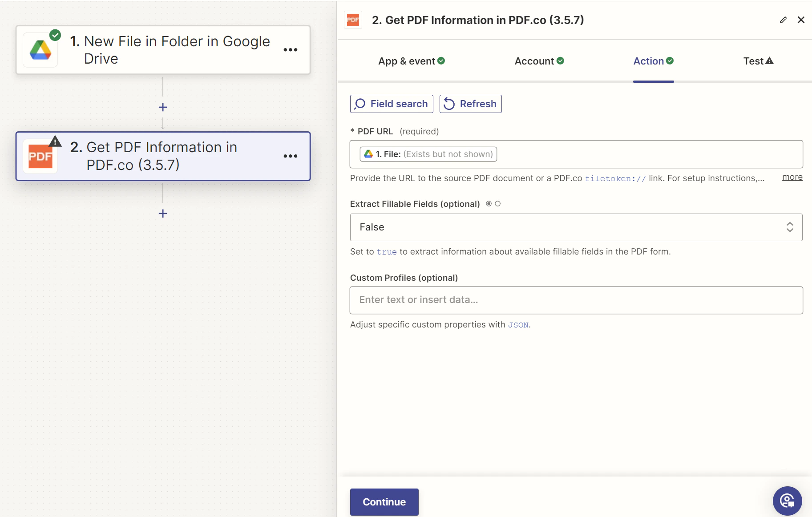
Task: Click the 'true' code text in help
Action: [x=387, y=252]
